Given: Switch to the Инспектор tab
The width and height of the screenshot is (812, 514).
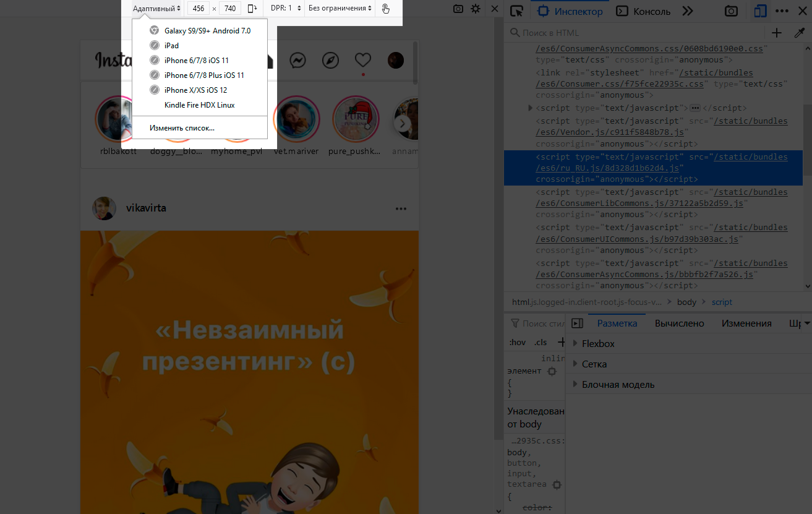Looking at the screenshot, I should pos(569,11).
